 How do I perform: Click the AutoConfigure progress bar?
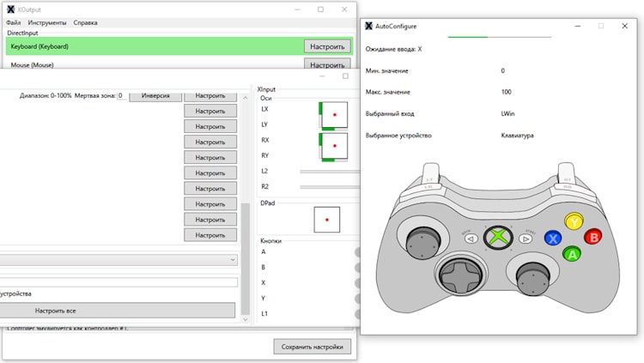coord(500,37)
